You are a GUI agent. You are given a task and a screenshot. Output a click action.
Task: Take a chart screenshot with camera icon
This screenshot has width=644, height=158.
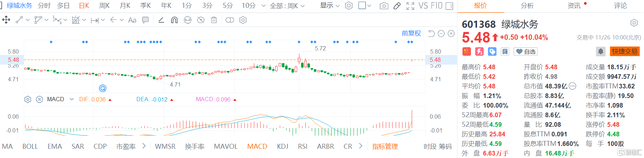tap(384, 6)
